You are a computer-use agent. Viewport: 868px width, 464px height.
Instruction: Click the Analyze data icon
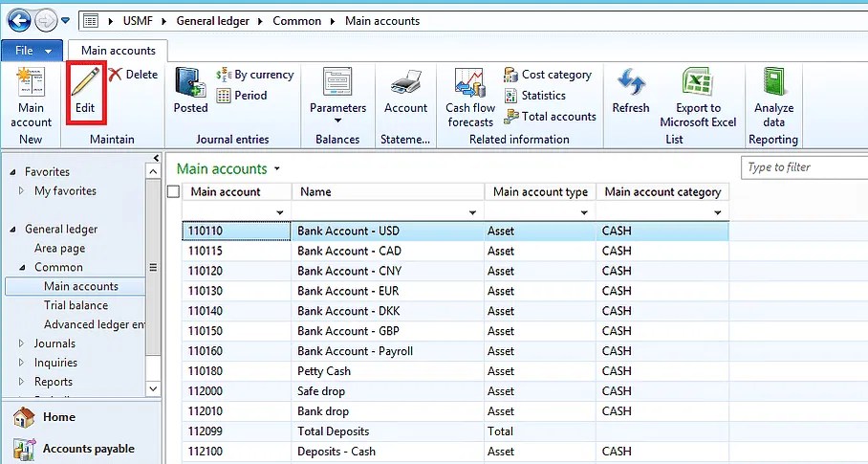click(774, 82)
